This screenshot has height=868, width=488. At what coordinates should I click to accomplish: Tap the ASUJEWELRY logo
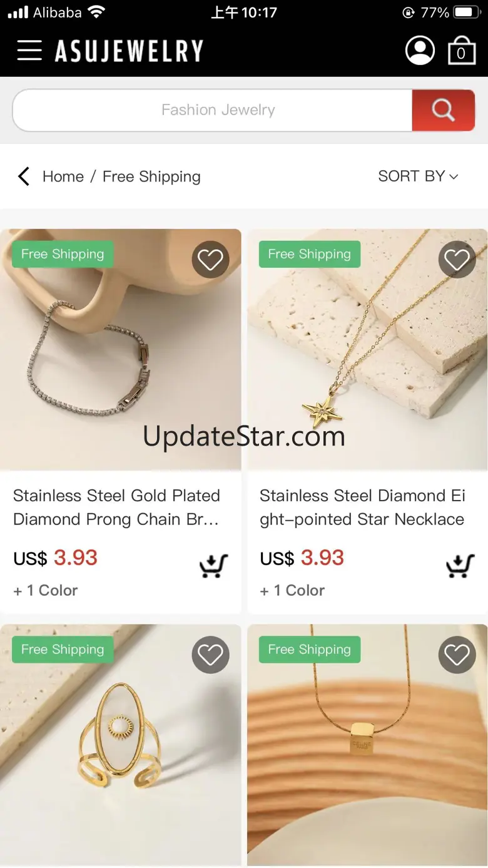pos(129,51)
